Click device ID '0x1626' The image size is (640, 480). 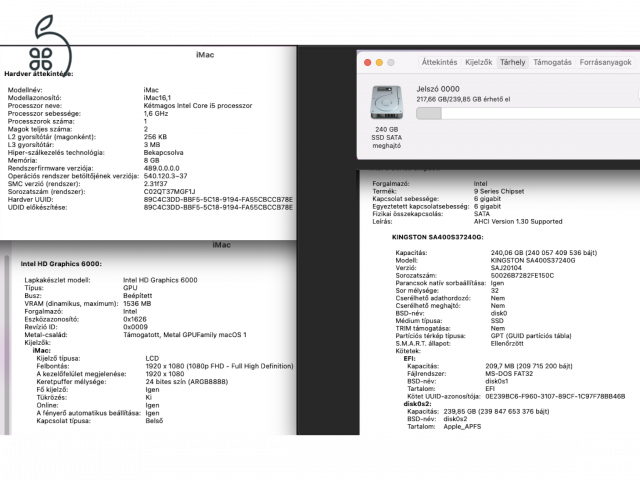pos(135,319)
